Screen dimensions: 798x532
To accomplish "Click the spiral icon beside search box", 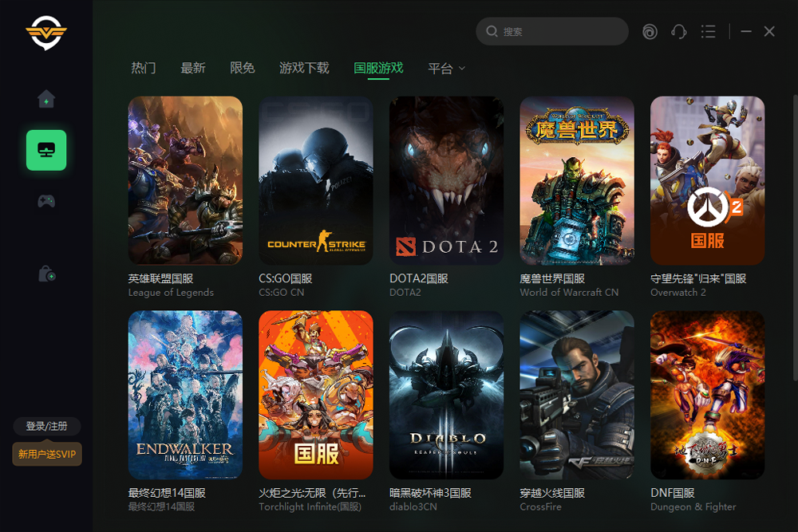I will click(x=650, y=31).
